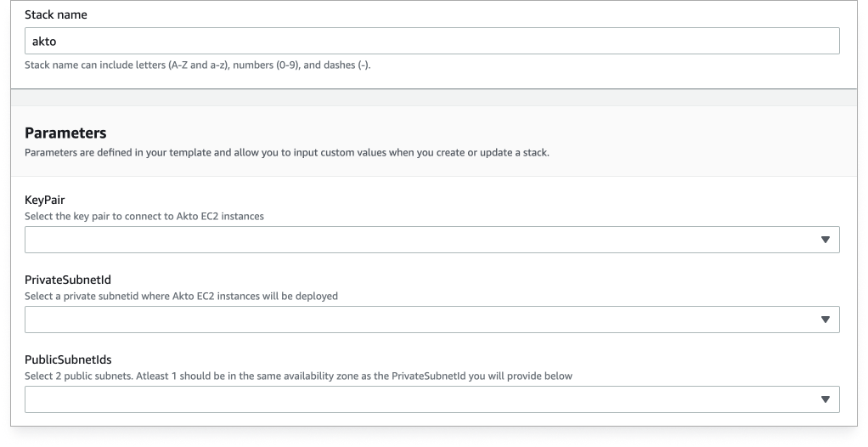Image resolution: width=868 pixels, height=447 pixels.
Task: Click the PublicSubnetIds dropdown caret icon
Action: click(824, 399)
